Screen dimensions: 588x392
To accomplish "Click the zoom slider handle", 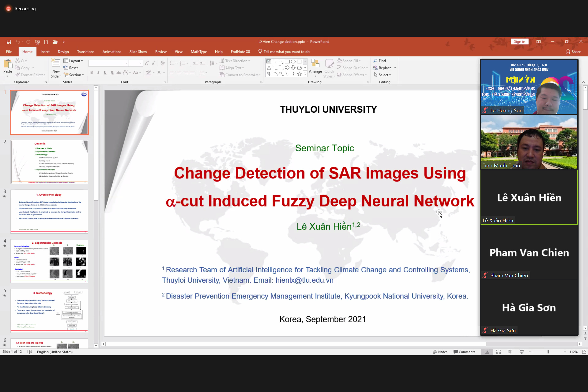I will 548,352.
